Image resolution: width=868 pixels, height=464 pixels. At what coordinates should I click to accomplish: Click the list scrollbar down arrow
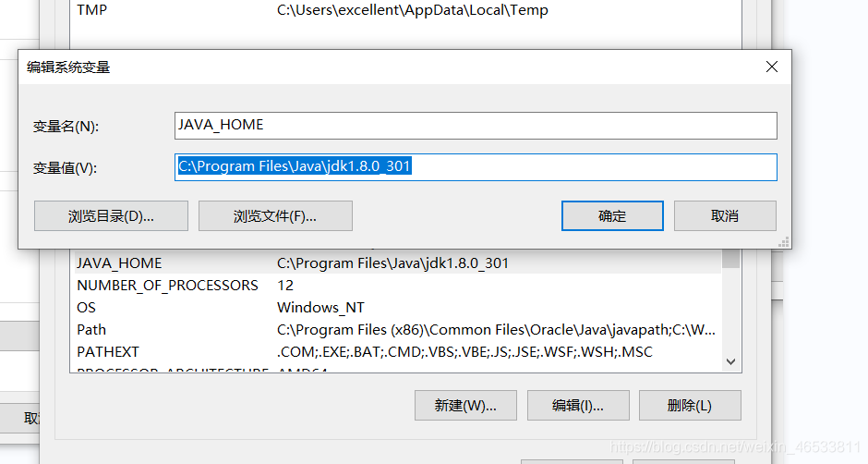pos(730,361)
